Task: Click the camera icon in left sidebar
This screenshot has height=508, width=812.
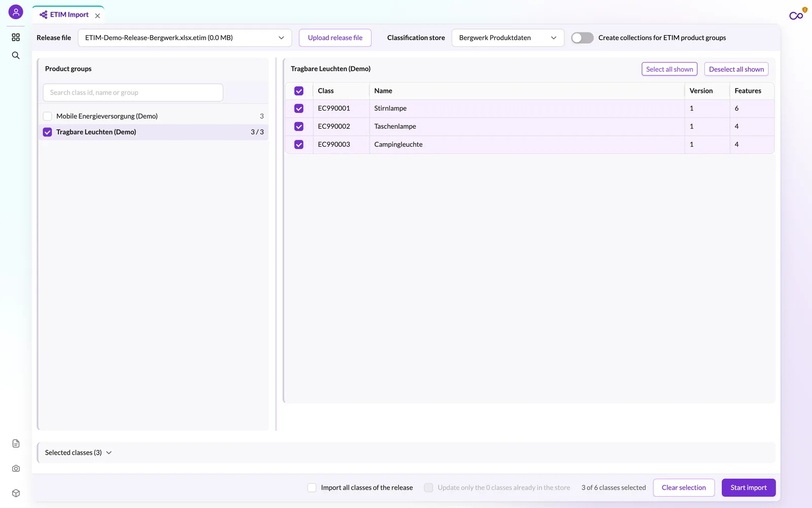Action: tap(16, 468)
